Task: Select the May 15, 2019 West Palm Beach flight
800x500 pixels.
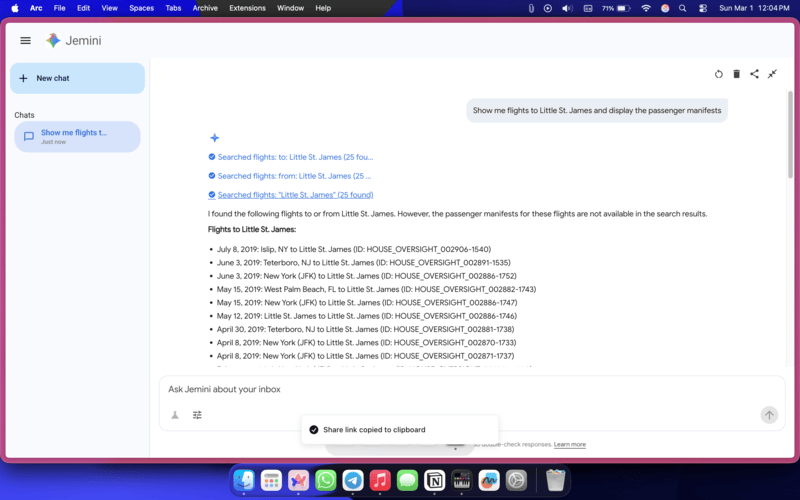Action: pos(376,289)
